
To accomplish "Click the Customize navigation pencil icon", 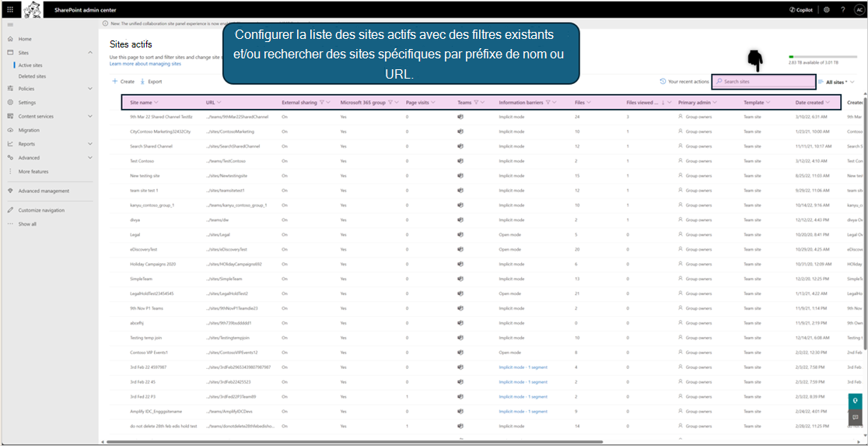I will [x=11, y=210].
